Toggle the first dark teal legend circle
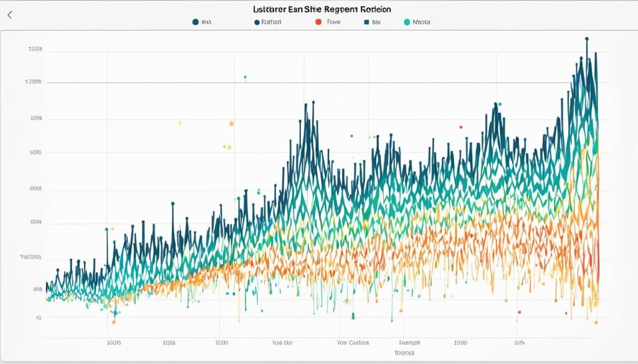The width and height of the screenshot is (638, 364). pos(195,22)
